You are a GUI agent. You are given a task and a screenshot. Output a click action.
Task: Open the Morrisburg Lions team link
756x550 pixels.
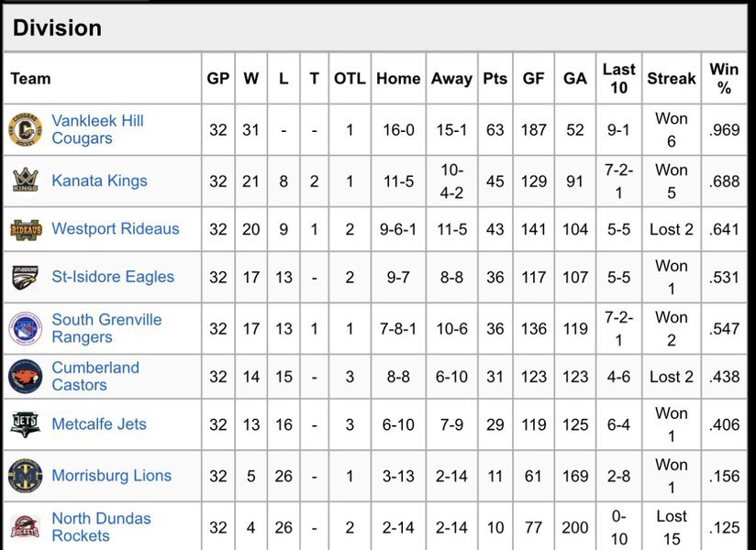(112, 476)
